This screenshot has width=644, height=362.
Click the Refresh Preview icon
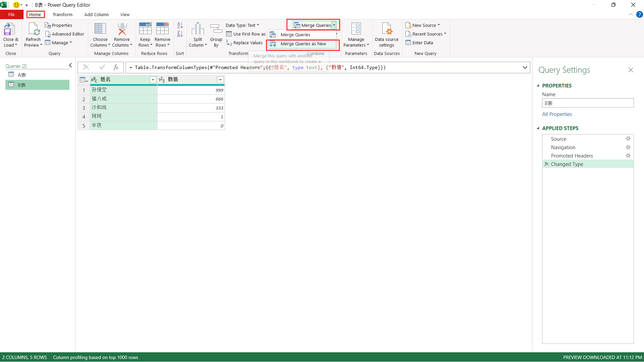(34, 29)
